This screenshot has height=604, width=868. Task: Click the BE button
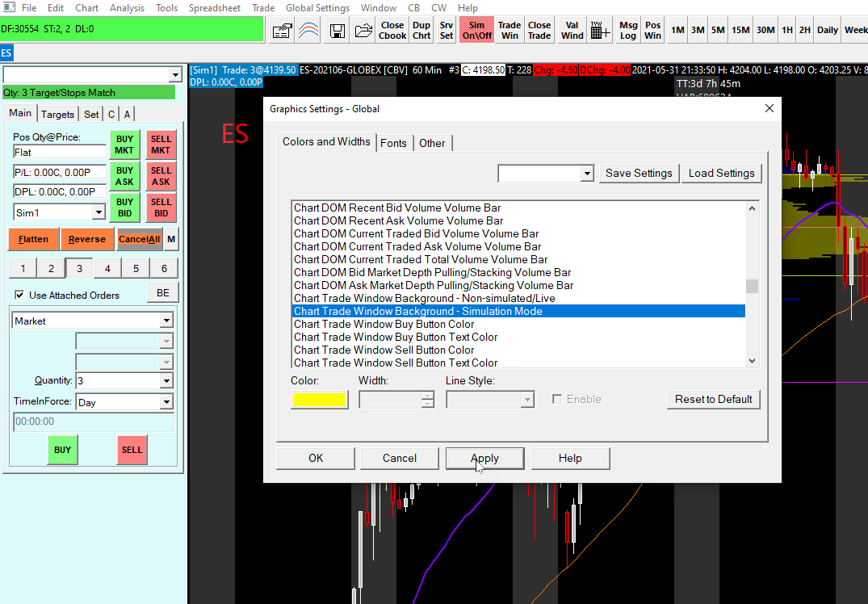pyautogui.click(x=163, y=293)
